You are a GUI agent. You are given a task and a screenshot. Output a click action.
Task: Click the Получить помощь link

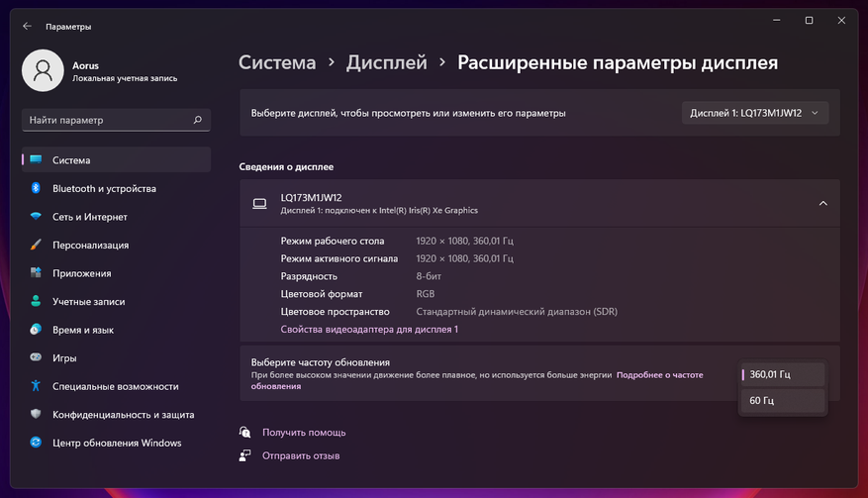pyautogui.click(x=304, y=433)
